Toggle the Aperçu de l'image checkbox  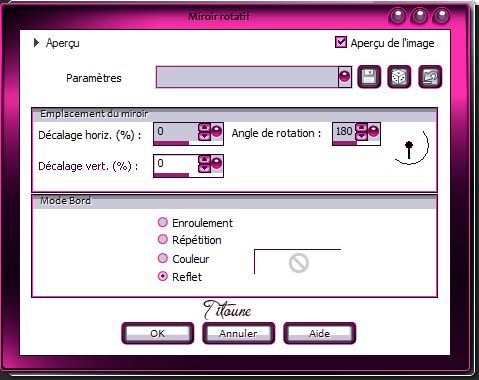[341, 42]
